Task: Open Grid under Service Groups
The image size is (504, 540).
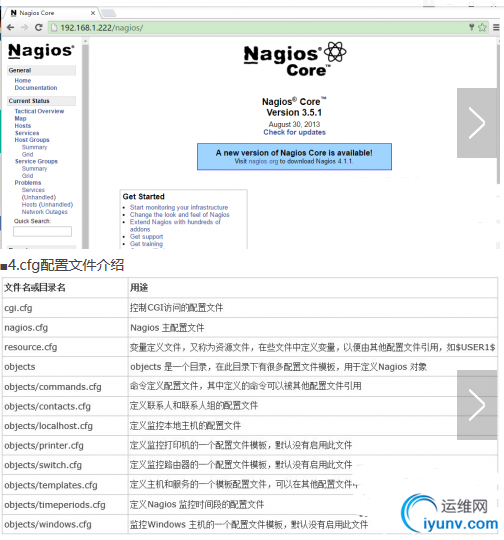Action: click(28, 176)
